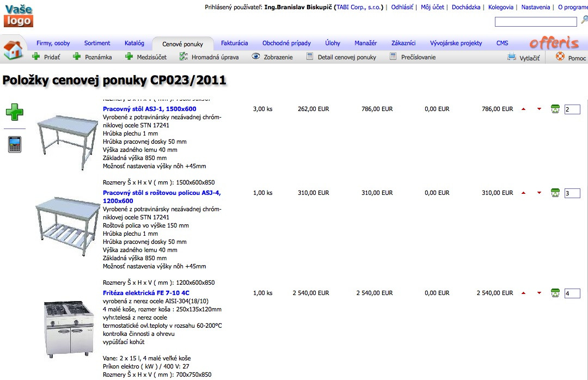The width and height of the screenshot is (588, 380).
Task: Click the Kolegovia link
Action: pyautogui.click(x=501, y=7)
